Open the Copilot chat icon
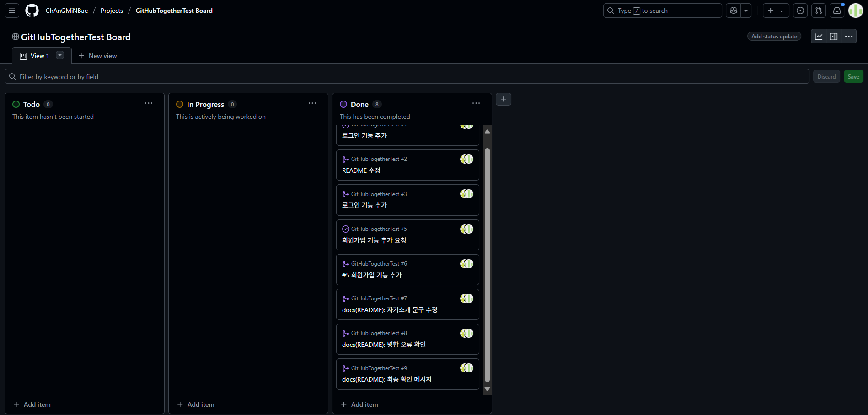Viewport: 868px width, 415px height. pyautogui.click(x=734, y=11)
